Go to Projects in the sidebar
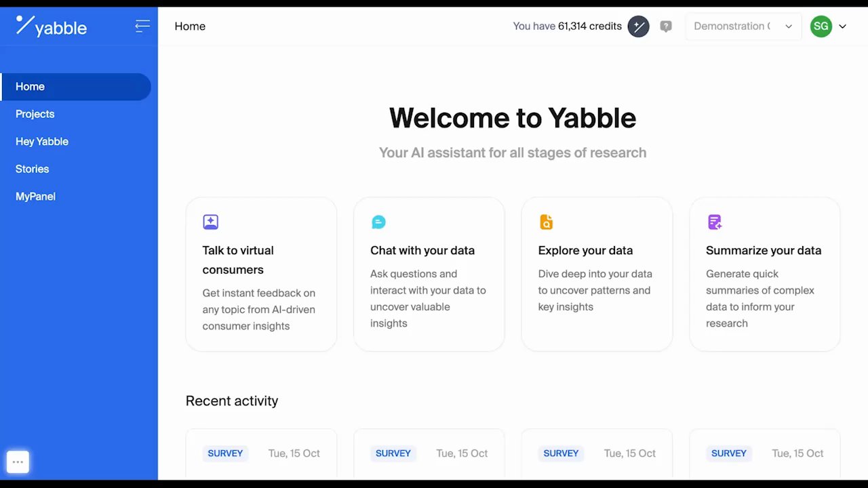Screen dimensions: 868x488 35,114
